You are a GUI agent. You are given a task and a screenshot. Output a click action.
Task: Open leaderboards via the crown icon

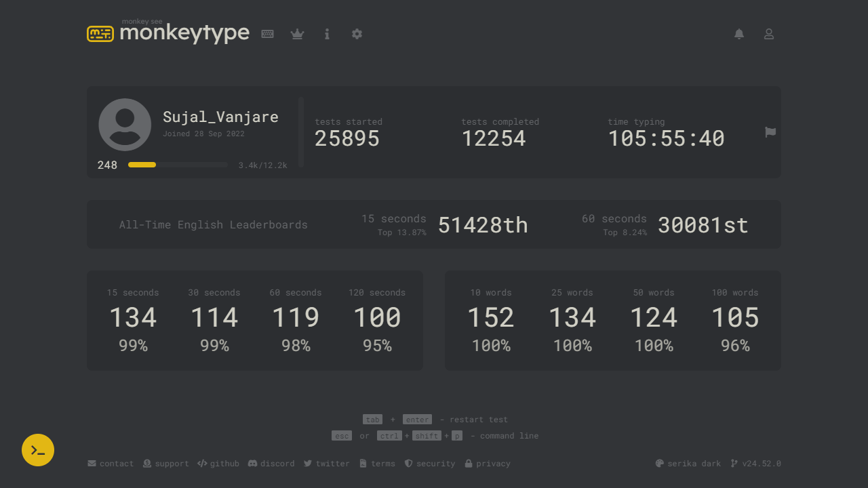point(297,34)
